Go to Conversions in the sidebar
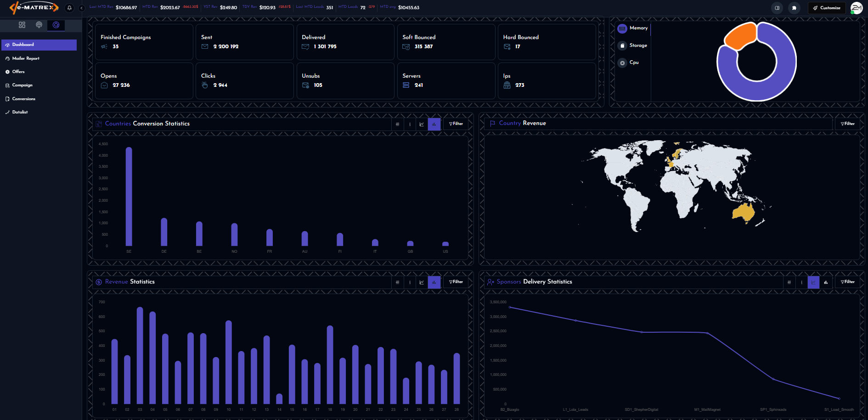The height and width of the screenshot is (420, 868). pos(24,99)
